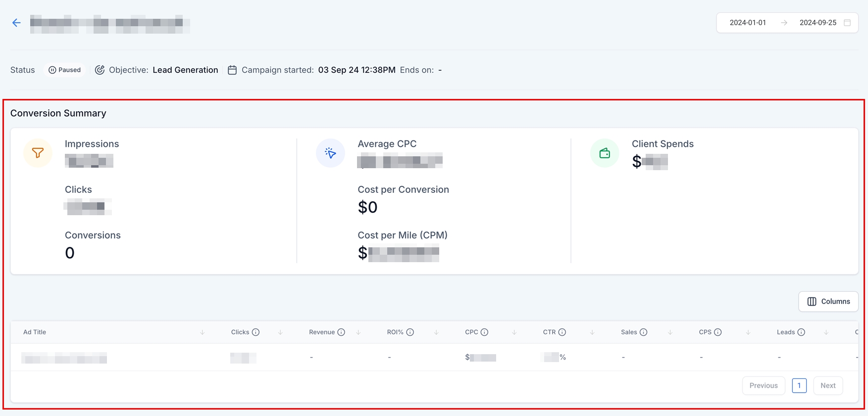The image size is (868, 416).
Task: Go to the Next page
Action: click(x=828, y=386)
